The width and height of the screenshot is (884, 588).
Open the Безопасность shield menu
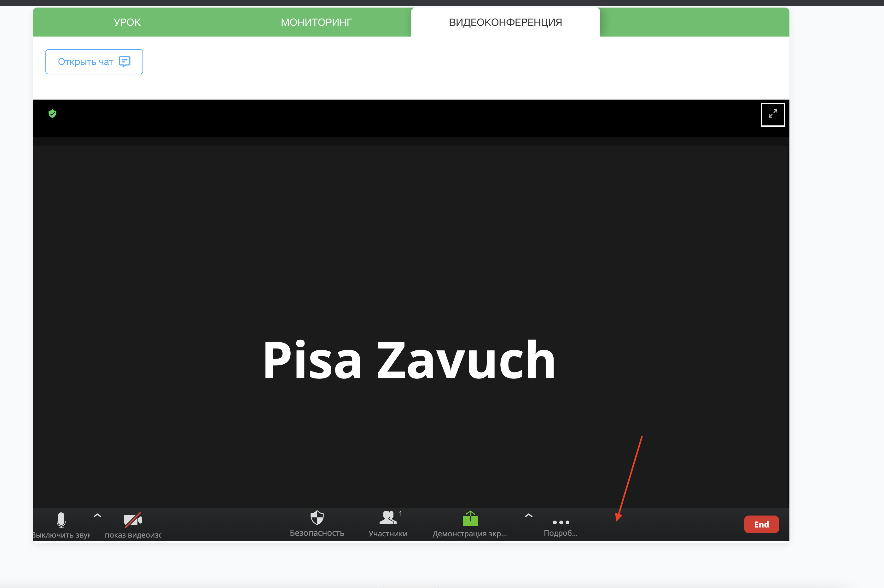[317, 519]
